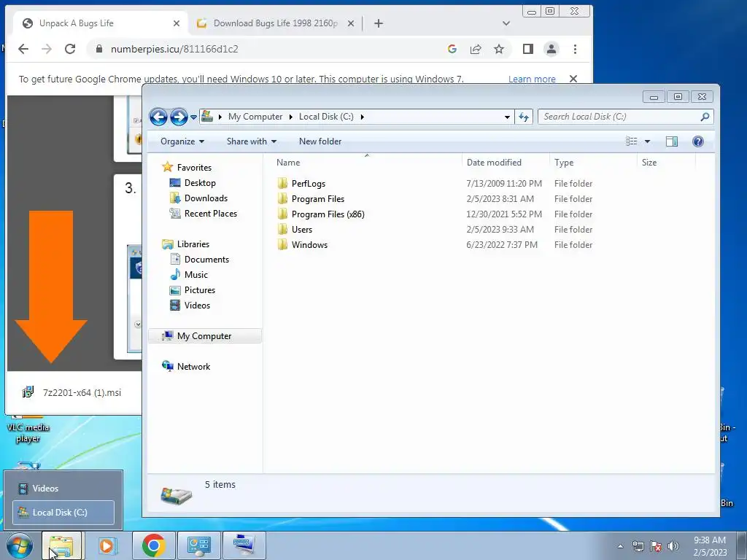Open Videos library in navigation pane

[197, 306]
